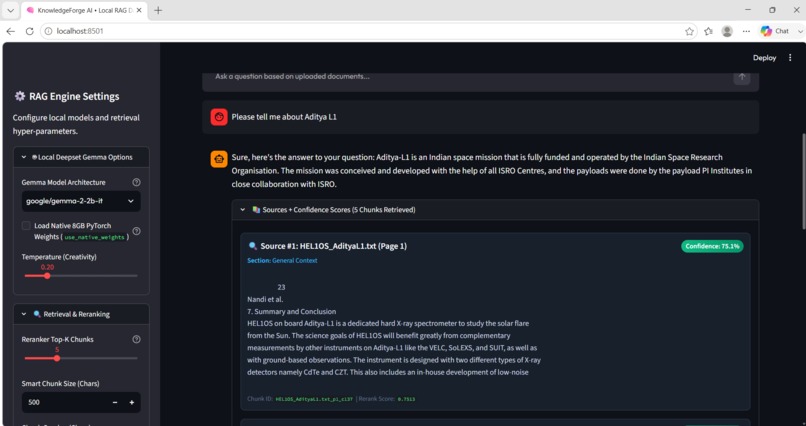The image size is (806, 426).
Task: Show help for Gemma Model Architecture
Action: tap(136, 182)
